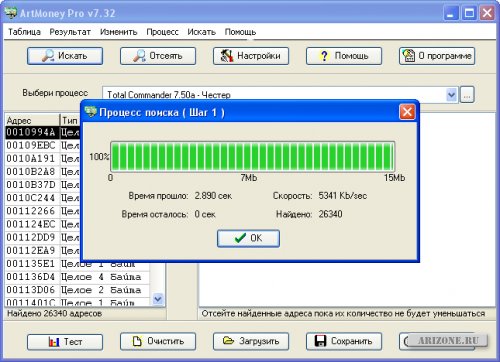Click the green search progress bar
This screenshot has height=362, width=500.
click(252, 156)
